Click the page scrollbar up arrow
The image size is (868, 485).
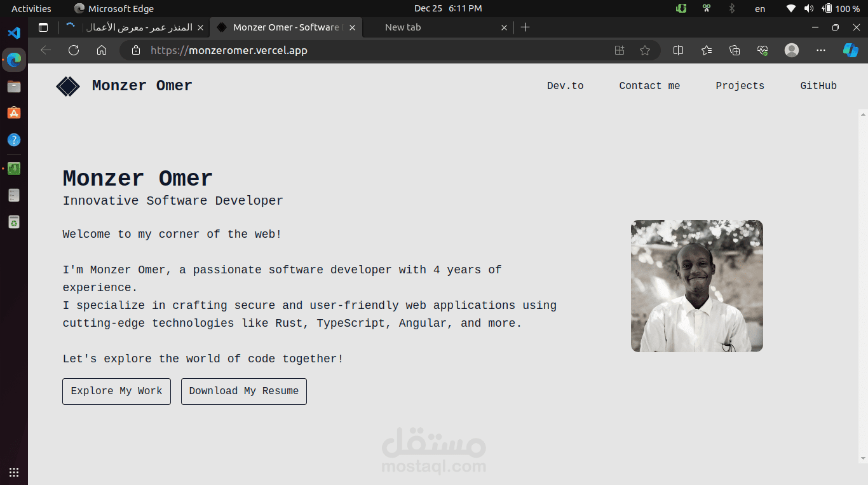point(863,114)
